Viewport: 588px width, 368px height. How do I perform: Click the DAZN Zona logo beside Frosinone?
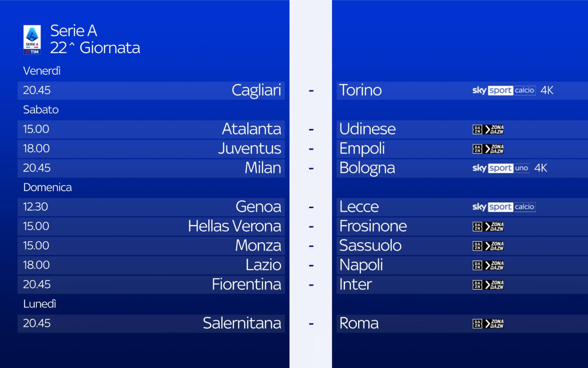point(488,226)
